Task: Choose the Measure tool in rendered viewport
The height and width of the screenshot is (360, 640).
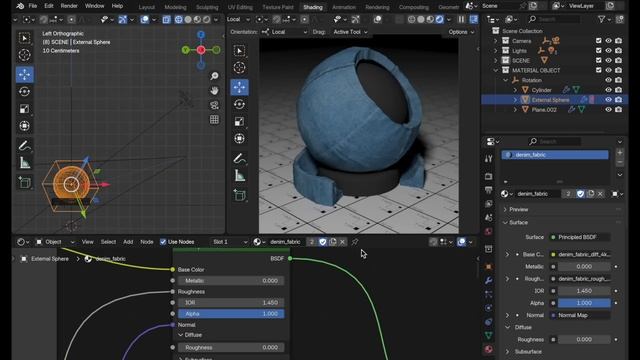Action: click(x=240, y=176)
